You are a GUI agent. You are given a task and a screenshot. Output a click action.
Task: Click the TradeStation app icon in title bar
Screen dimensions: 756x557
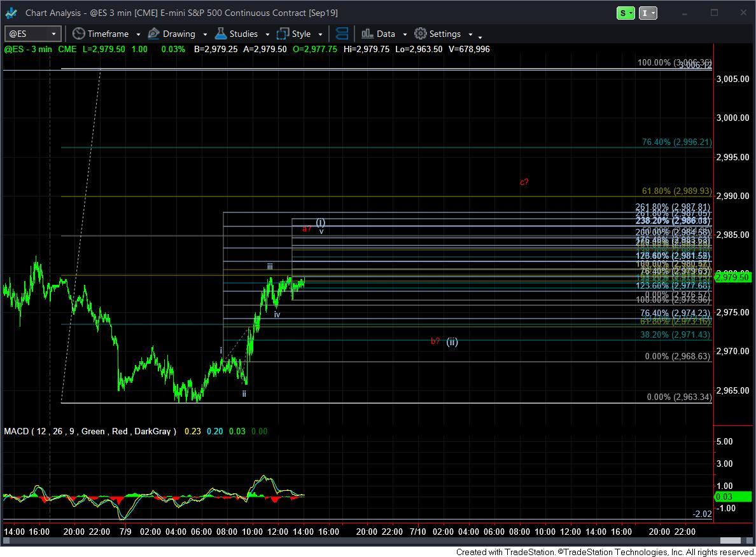pos(11,13)
